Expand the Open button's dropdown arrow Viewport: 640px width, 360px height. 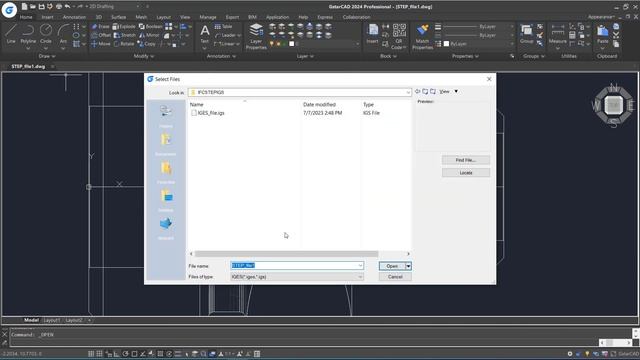coord(408,266)
